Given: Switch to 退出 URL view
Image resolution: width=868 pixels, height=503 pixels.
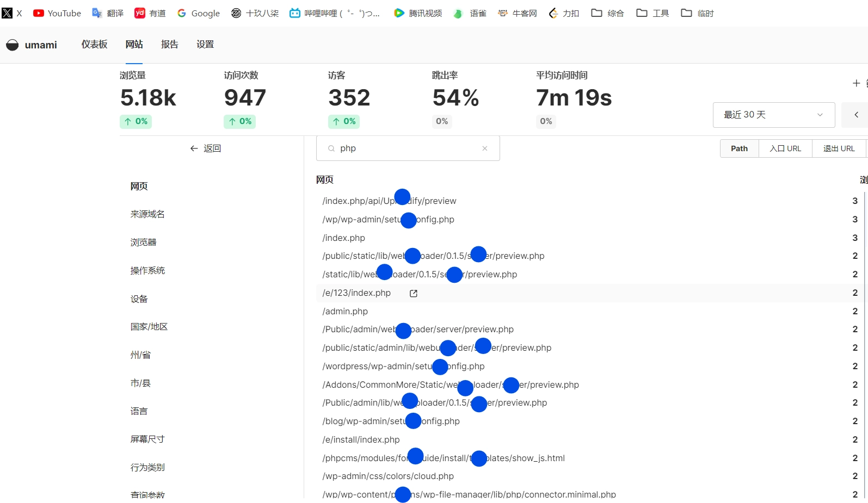Looking at the screenshot, I should tap(839, 148).
